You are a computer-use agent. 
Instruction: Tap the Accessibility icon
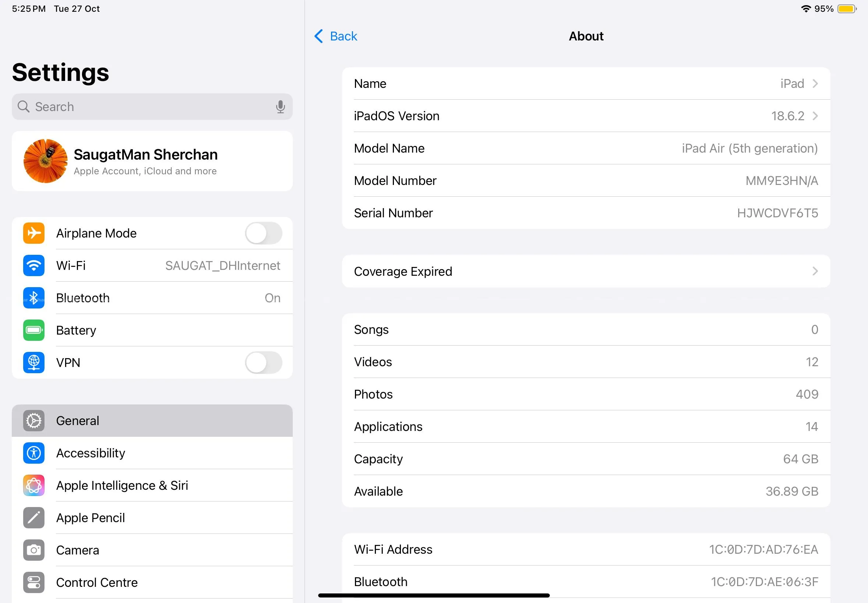[33, 453]
